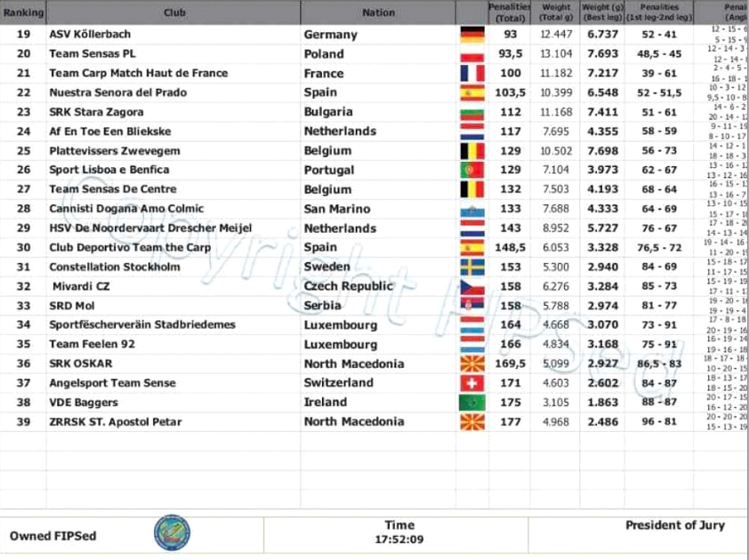Click the Ranking column header

pyautogui.click(x=23, y=12)
